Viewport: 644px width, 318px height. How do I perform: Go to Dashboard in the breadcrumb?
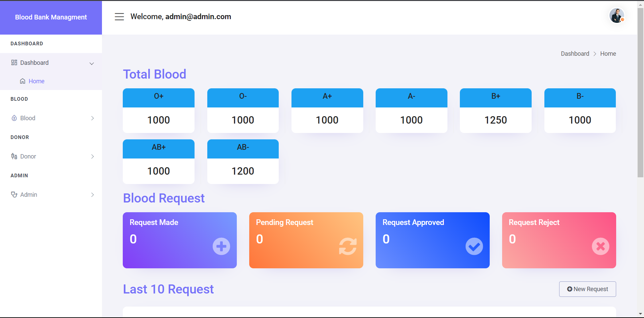(575, 54)
